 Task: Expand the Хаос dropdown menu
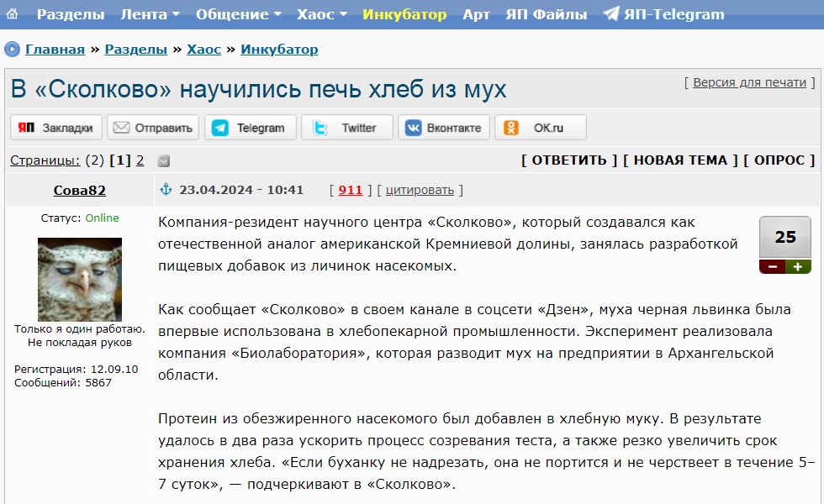321,14
